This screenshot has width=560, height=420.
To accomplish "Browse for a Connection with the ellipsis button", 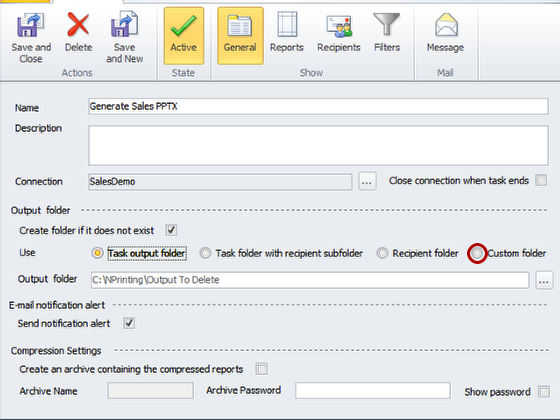I will pyautogui.click(x=367, y=181).
